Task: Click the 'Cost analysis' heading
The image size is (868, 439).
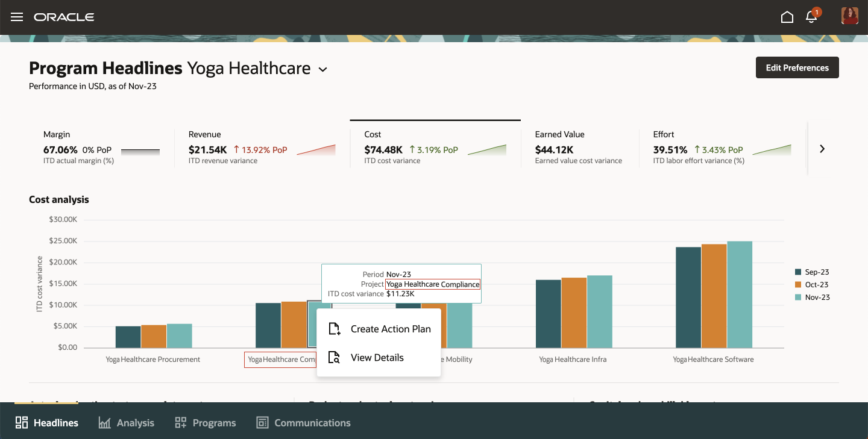Action: 59,199
